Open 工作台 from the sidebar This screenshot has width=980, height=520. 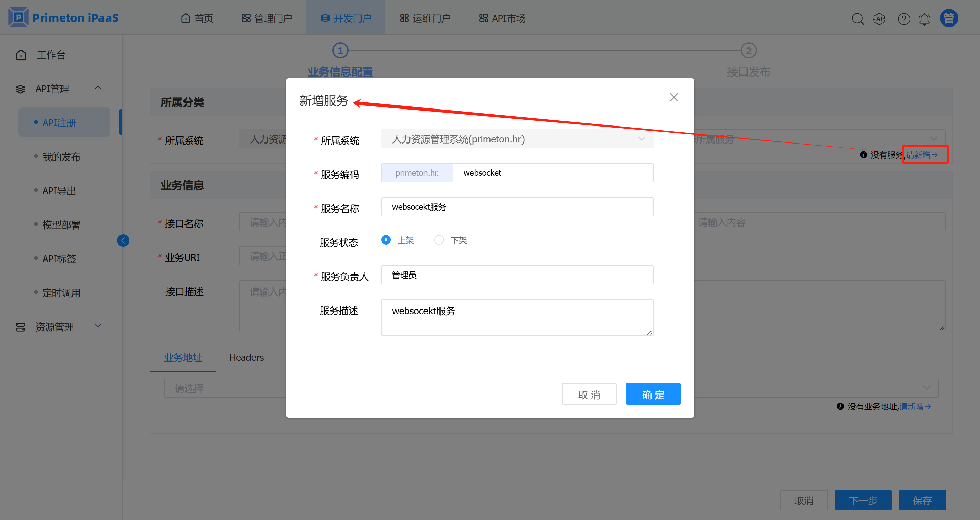[x=51, y=55]
